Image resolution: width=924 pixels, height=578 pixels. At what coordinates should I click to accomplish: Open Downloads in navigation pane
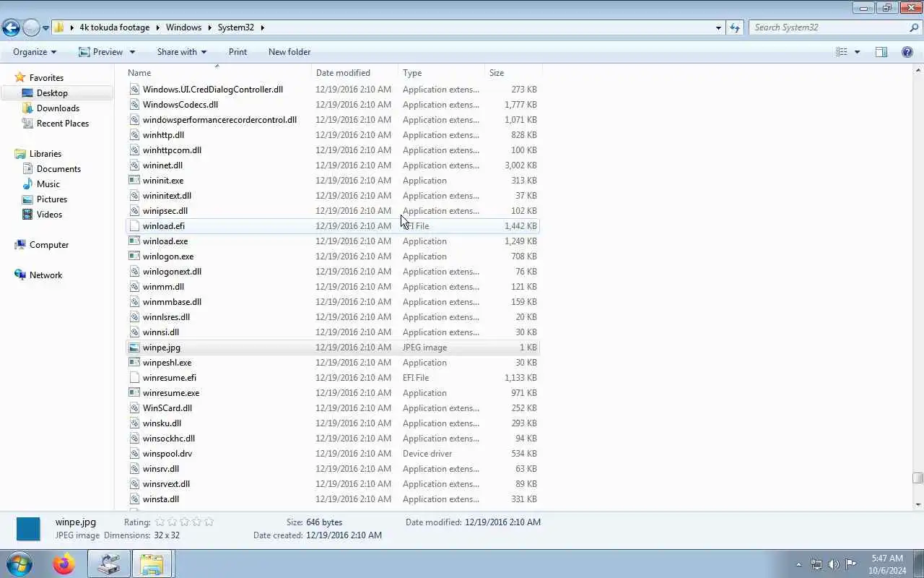point(58,108)
